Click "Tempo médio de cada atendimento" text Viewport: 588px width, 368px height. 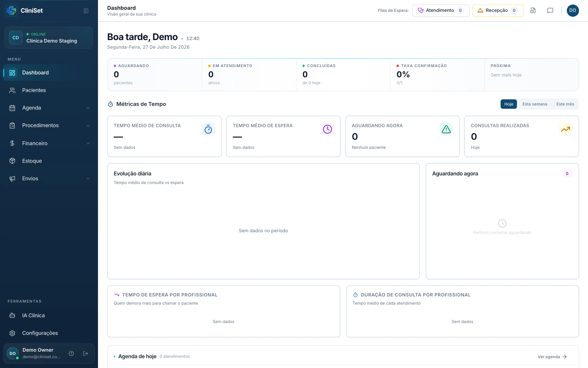click(386, 303)
